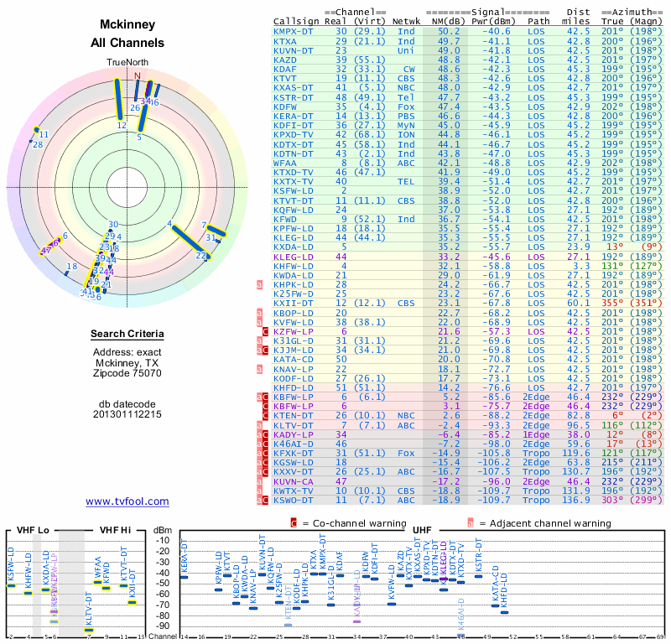Click the KMPX-DT callsign in the table

pos(294,32)
